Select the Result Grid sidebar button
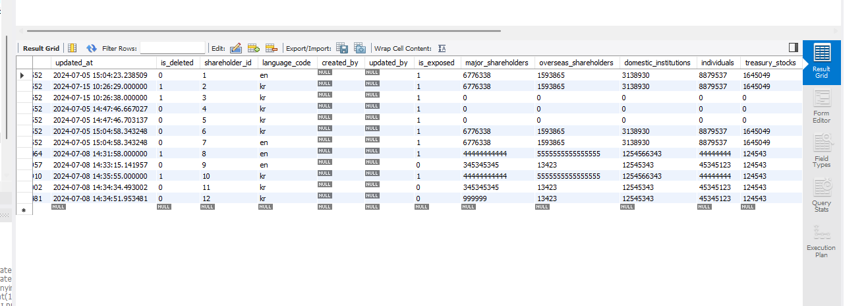 [822, 61]
